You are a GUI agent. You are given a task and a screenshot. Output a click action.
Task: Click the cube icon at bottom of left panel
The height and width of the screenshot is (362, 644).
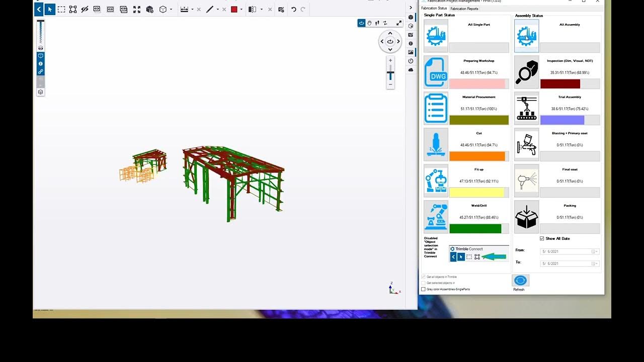pos(41,92)
